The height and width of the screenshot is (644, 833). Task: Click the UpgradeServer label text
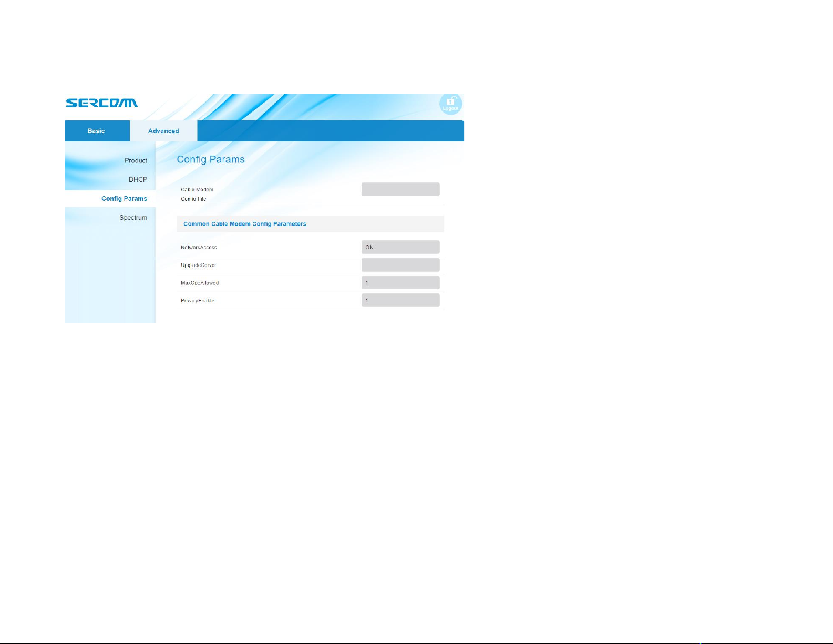[x=199, y=265]
